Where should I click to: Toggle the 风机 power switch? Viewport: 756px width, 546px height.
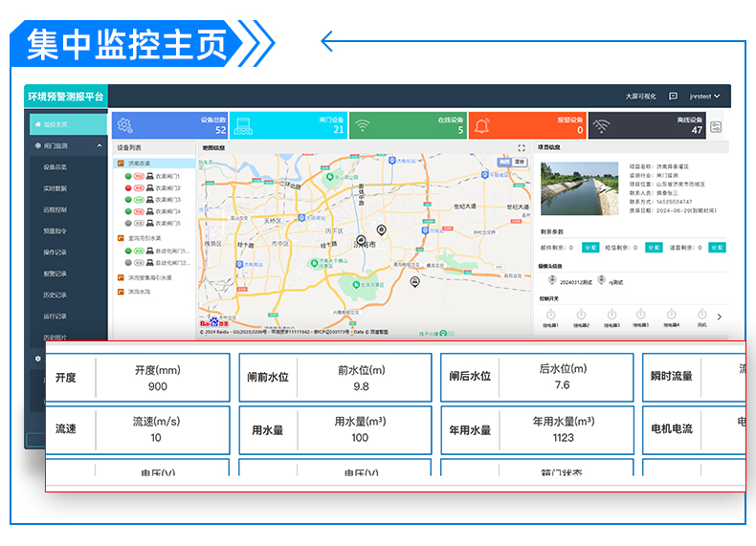pyautogui.click(x=701, y=315)
